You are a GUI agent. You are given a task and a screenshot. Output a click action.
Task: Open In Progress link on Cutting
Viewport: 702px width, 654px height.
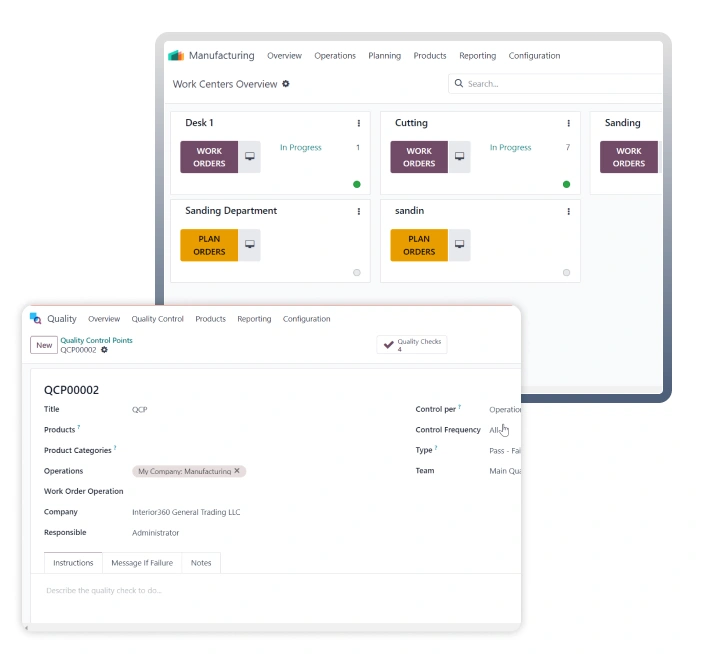[510, 147]
